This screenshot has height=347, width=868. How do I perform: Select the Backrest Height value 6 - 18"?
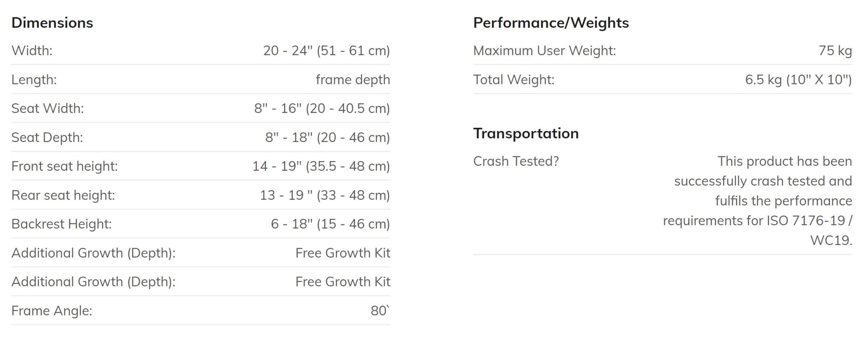pyautogui.click(x=330, y=224)
